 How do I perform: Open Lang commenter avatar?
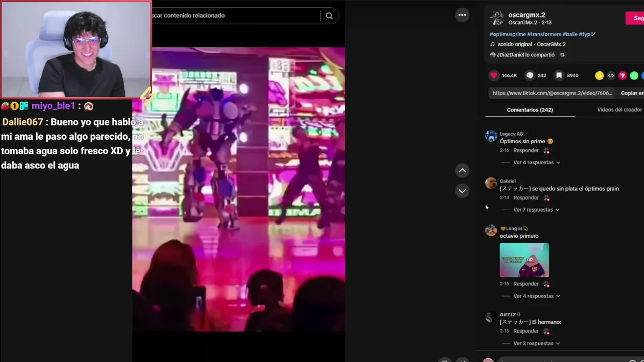tap(491, 231)
